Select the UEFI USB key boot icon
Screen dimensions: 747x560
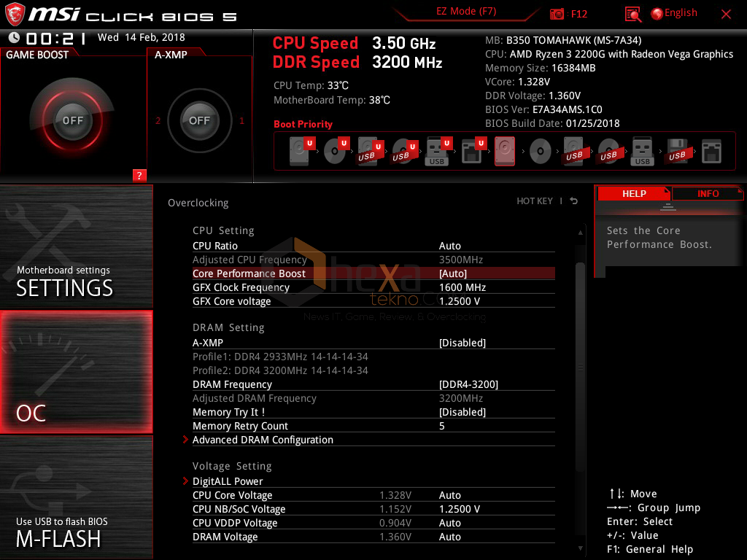[438, 152]
